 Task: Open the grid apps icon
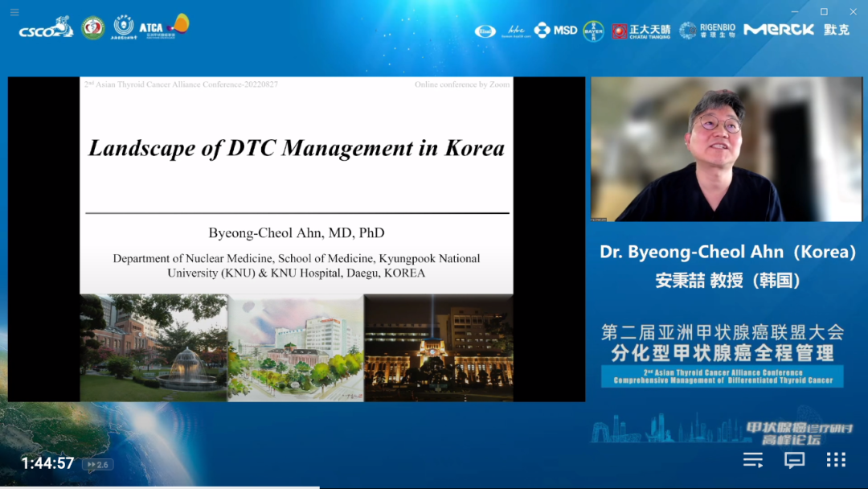click(x=836, y=460)
